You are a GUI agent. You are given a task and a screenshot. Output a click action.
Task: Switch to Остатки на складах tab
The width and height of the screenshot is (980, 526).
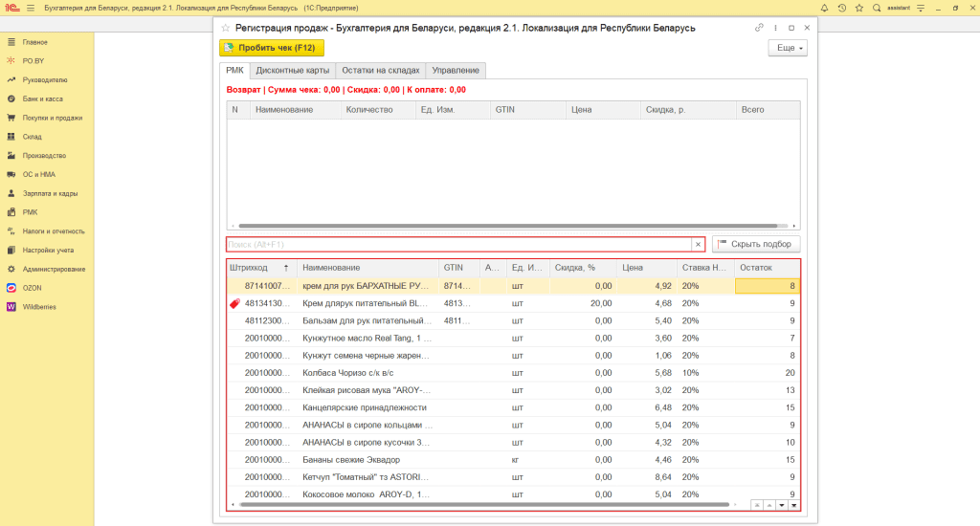(x=379, y=71)
